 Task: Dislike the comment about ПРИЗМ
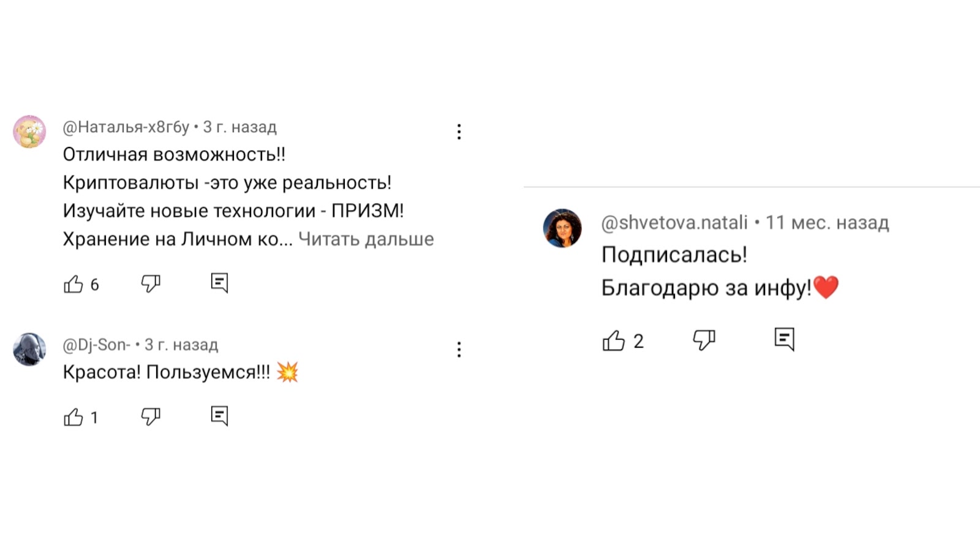click(151, 283)
